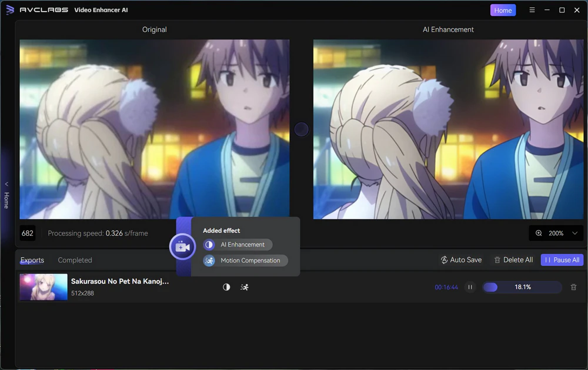
Task: Click the zoom magnifier icon near 200%
Action: 539,233
